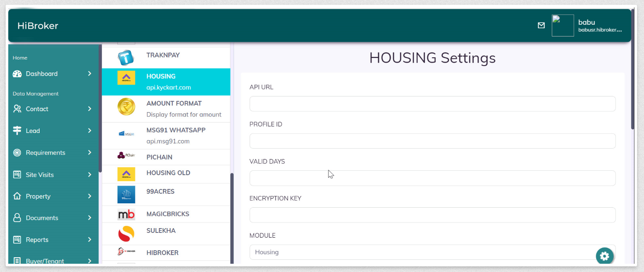Select Contact in the sidebar
Viewport: 644px width, 272px height.
tap(37, 109)
